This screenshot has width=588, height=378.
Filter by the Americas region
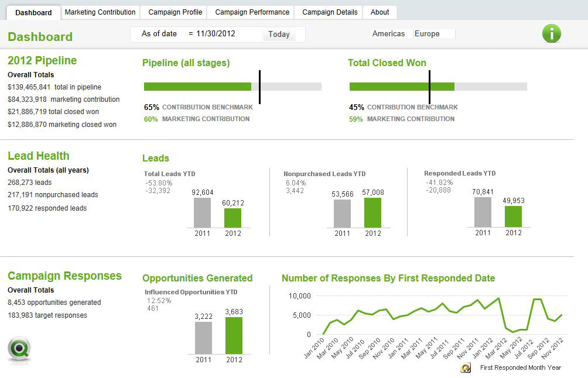click(388, 34)
